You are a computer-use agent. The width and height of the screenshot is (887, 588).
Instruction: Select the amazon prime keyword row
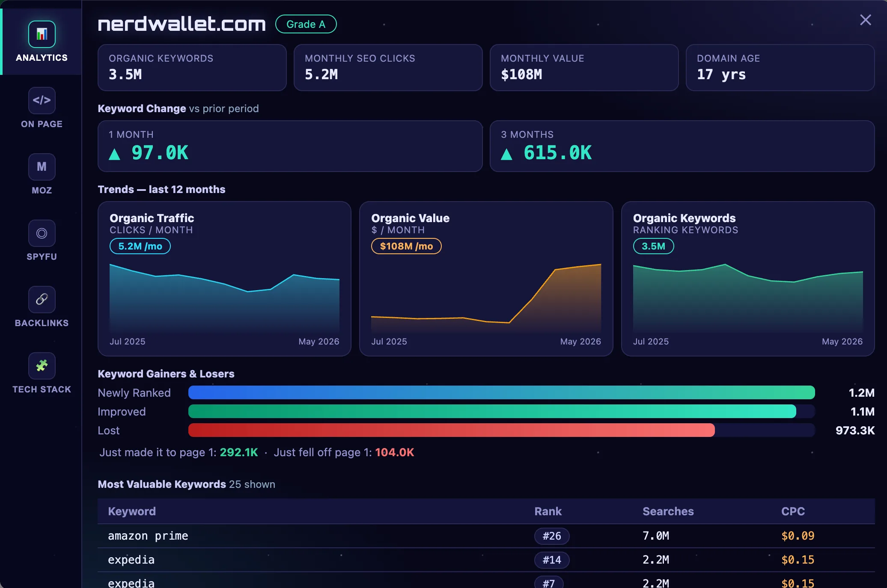click(486, 536)
